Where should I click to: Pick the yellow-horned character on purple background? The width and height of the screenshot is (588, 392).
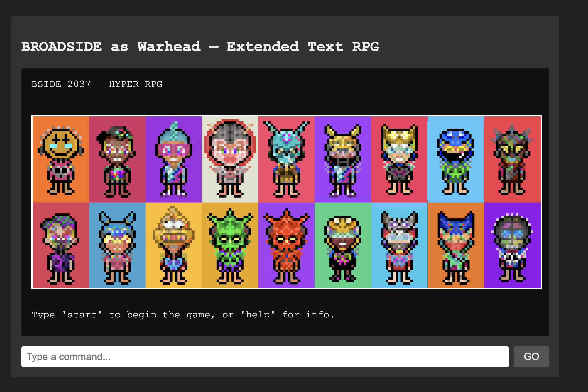(x=343, y=159)
